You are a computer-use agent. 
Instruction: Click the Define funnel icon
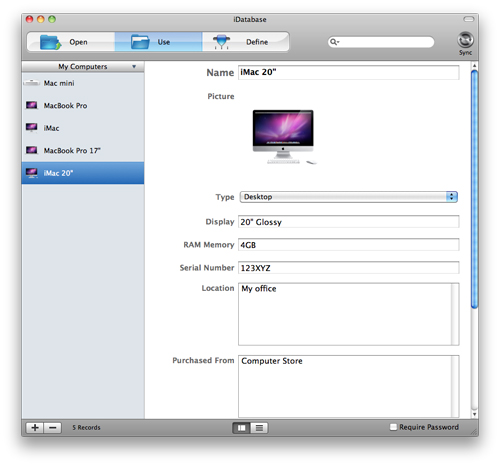tap(222, 42)
